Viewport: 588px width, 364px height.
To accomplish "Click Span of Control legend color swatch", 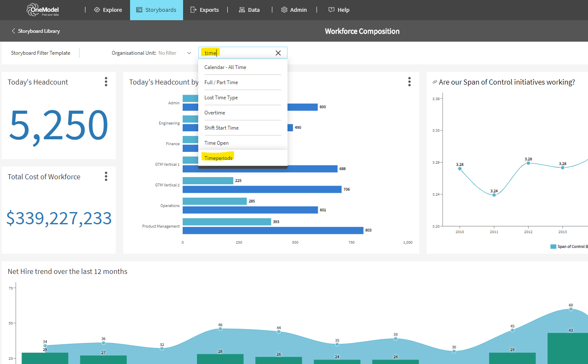I will click(x=553, y=247).
